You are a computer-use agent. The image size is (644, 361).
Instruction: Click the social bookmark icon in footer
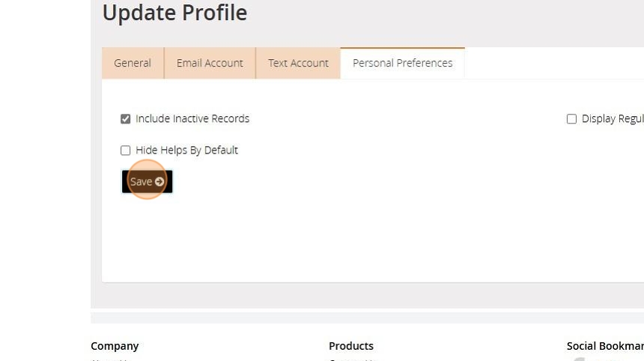coord(578,359)
